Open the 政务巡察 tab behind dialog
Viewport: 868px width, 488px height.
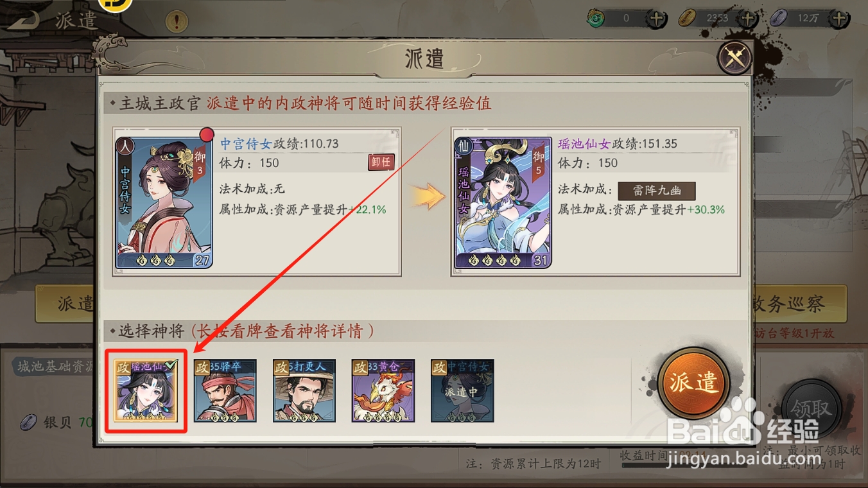coord(799,304)
